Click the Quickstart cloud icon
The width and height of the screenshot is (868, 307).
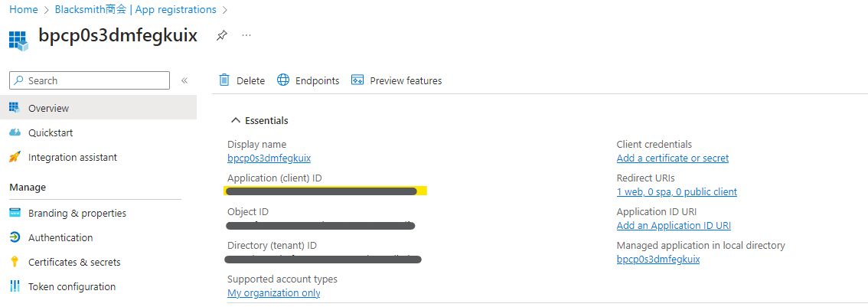pos(15,132)
